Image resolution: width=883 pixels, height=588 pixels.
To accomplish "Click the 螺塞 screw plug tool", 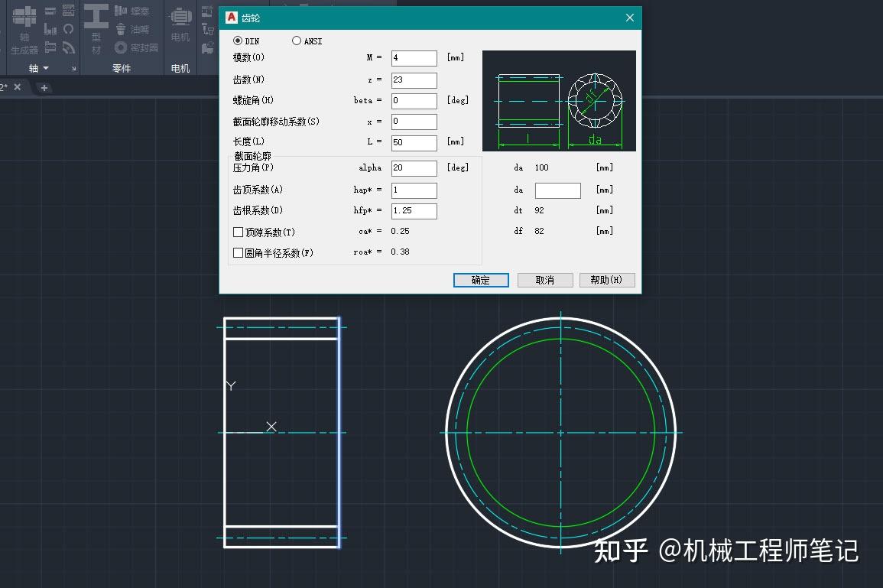I will [131, 12].
